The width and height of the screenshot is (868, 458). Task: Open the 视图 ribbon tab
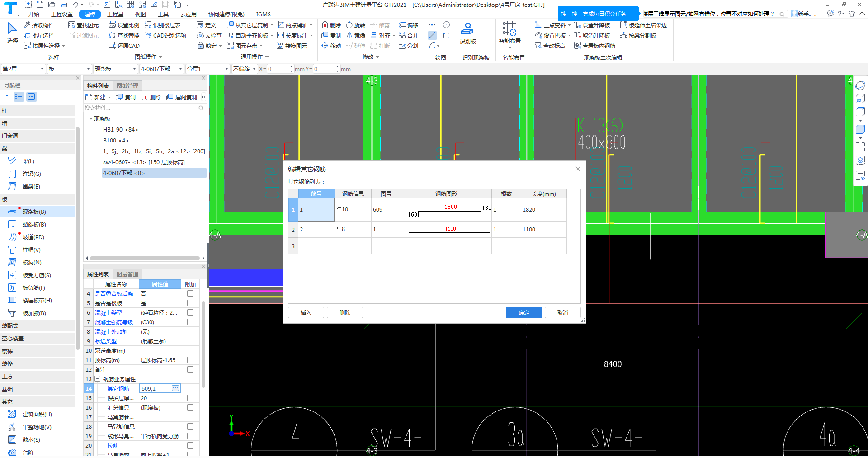click(141, 14)
